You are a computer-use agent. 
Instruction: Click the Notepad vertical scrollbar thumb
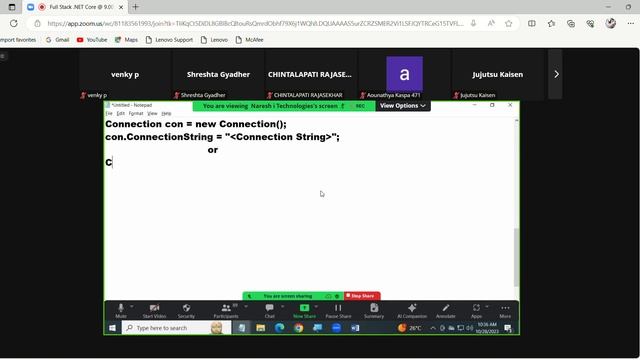click(x=516, y=257)
